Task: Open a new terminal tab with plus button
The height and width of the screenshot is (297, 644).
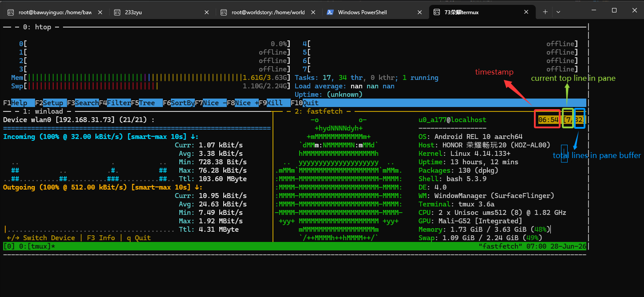Action: point(545,12)
